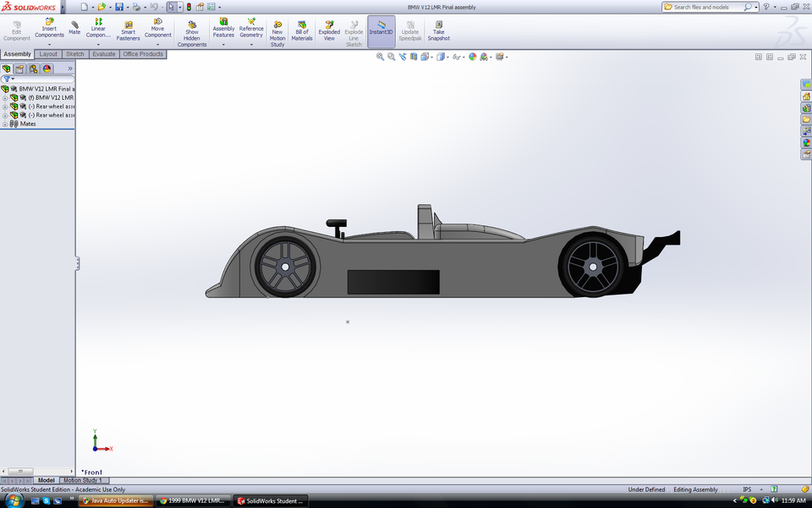Open the Reference Geometry tool
The width and height of the screenshot is (812, 508).
[251, 27]
